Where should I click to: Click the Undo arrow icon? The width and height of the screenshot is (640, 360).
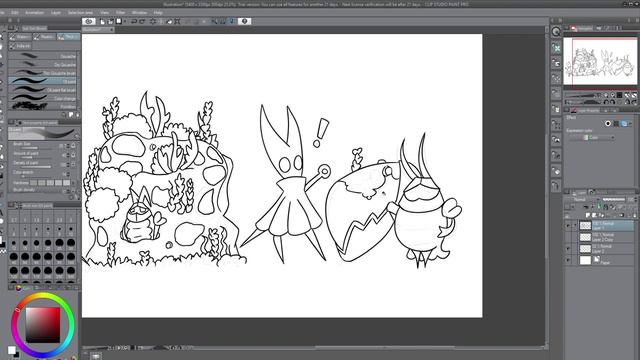click(133, 21)
